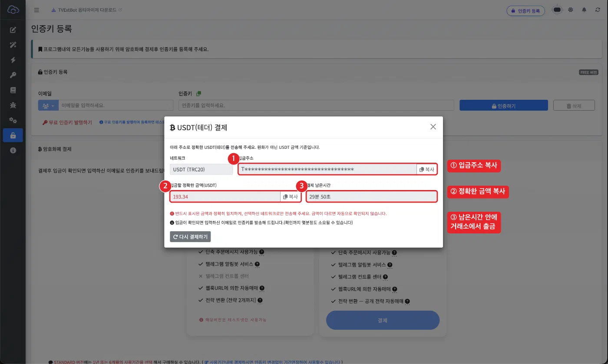Click the notification bell icon
Screen dimensions: 608x364
click(584, 10)
